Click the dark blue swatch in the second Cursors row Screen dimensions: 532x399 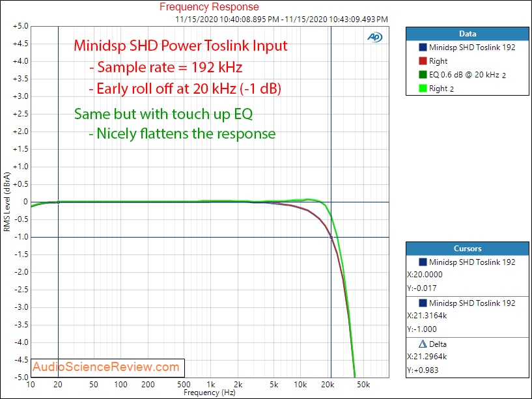coord(423,303)
